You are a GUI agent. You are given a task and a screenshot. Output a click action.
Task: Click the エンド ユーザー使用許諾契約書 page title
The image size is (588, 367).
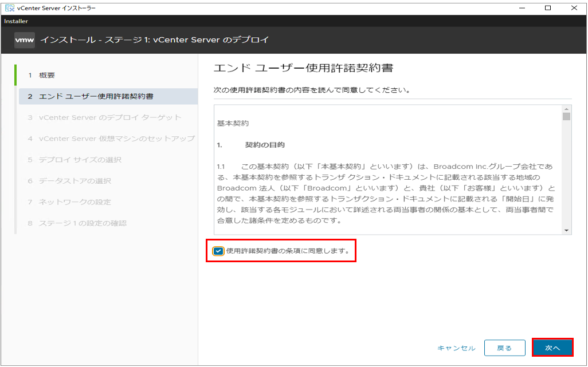[x=303, y=68]
